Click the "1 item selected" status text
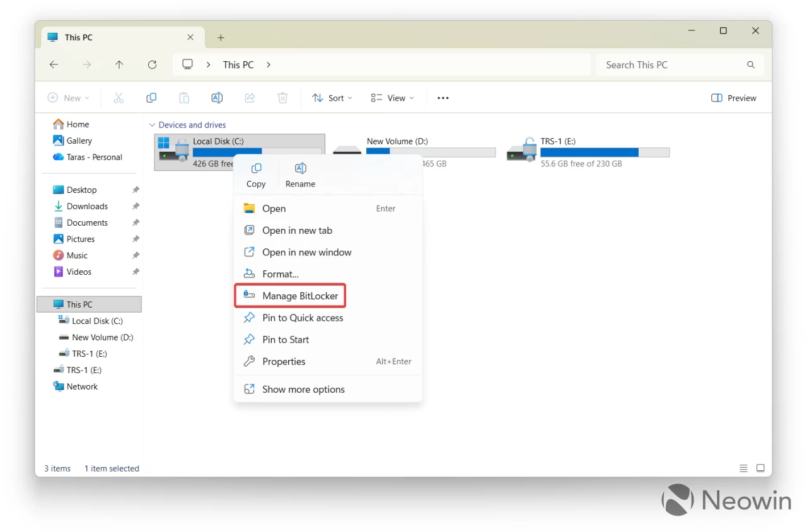 pos(112,468)
